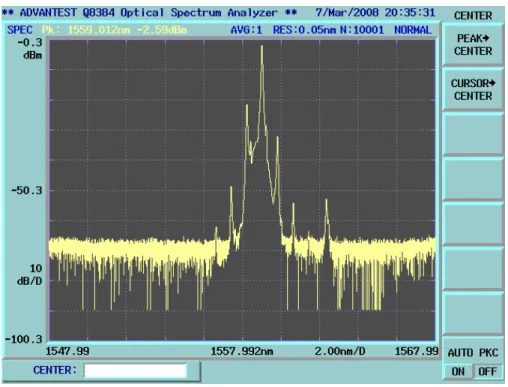Image resolution: width=508 pixels, height=387 pixels.
Task: Click the 10 dB/D scale label
Action: [x=30, y=275]
